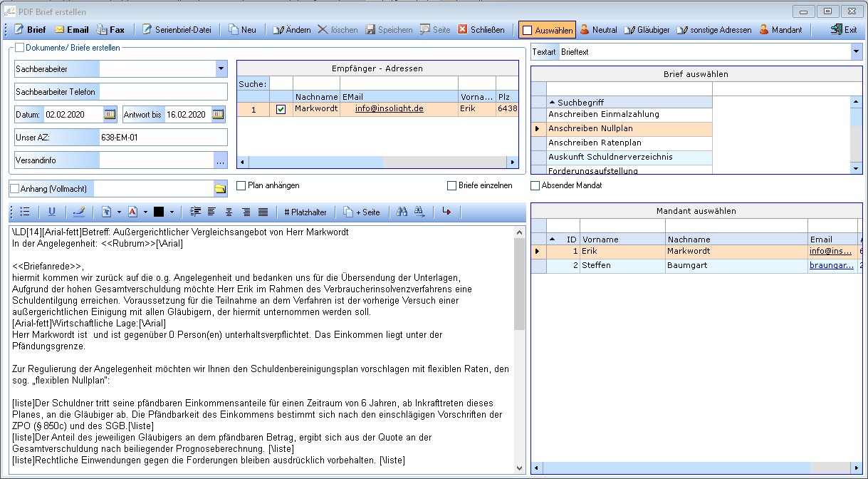The image size is (868, 479).
Task: Browse folder for Anhang (Vollmacht)
Action: tap(220, 188)
